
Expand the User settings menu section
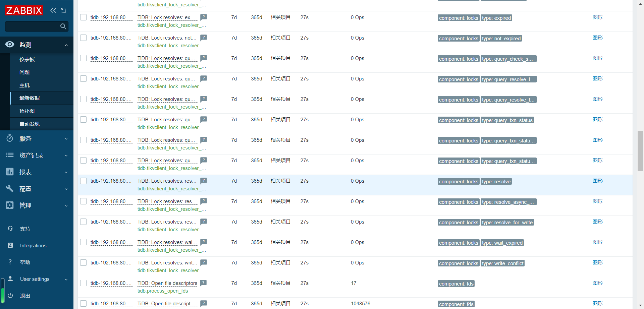(x=66, y=280)
